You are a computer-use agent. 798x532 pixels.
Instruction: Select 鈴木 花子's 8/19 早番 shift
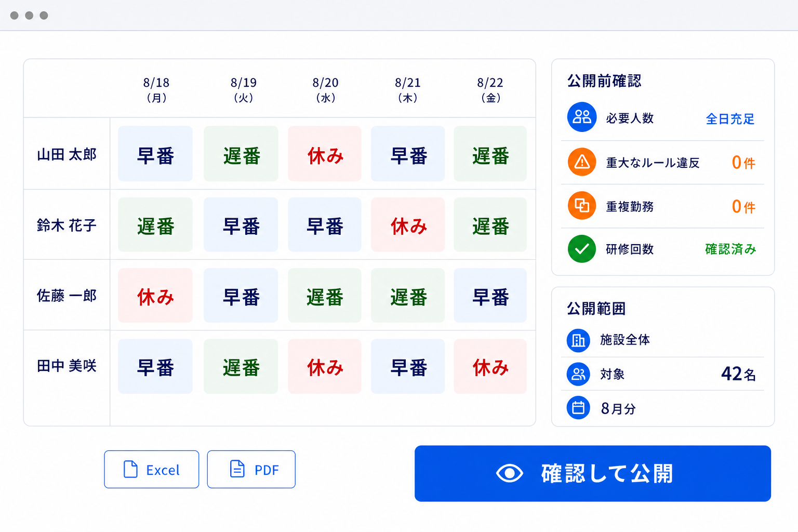coord(241,224)
